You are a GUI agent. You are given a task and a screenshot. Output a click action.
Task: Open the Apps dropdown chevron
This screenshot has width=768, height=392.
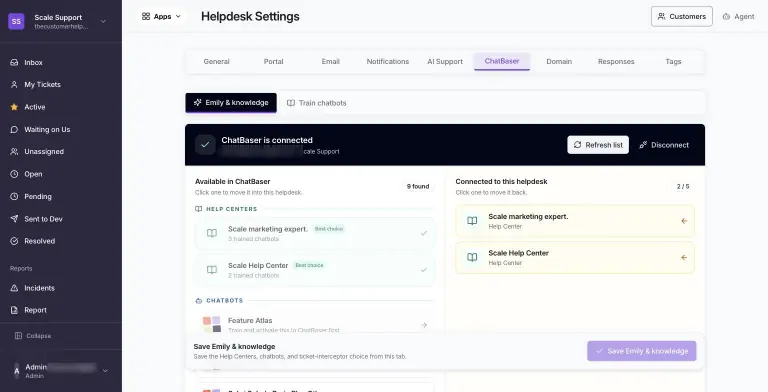178,16
